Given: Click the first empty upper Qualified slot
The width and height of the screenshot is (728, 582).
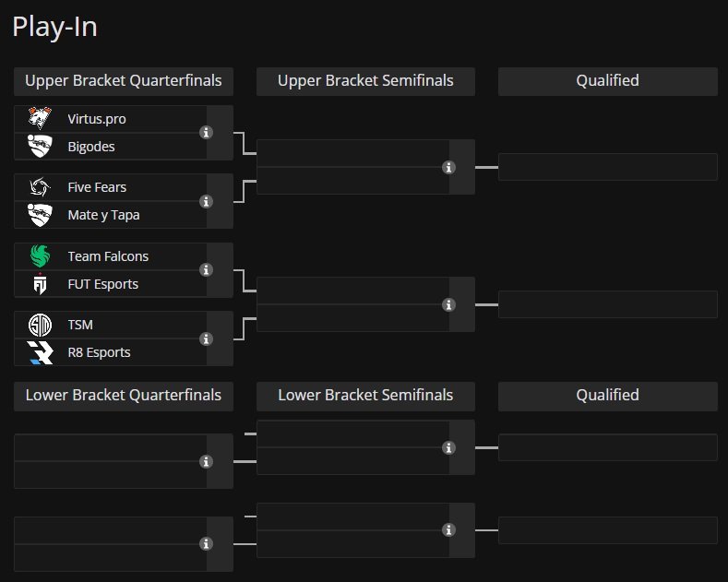Looking at the screenshot, I should 608,167.
